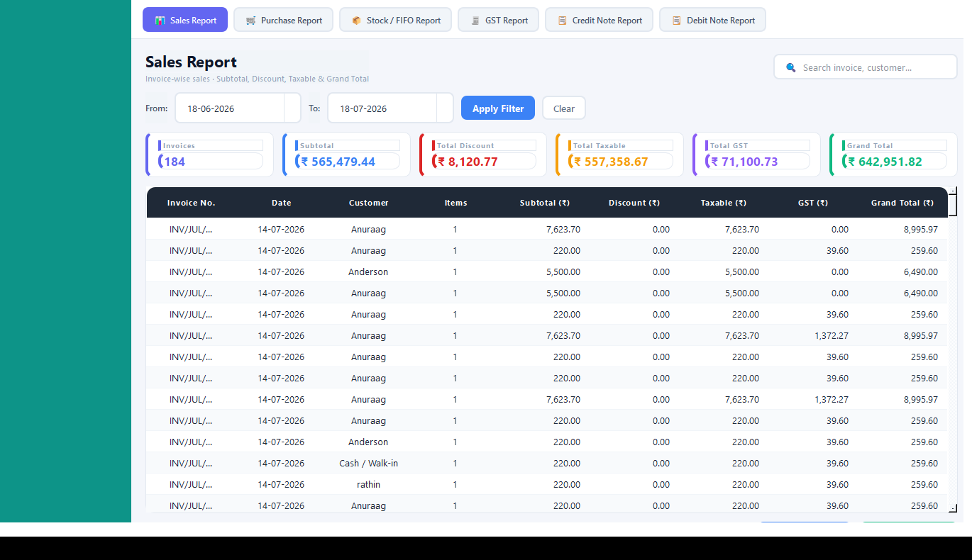
Task: Sort by the Customer column header
Action: coord(369,203)
